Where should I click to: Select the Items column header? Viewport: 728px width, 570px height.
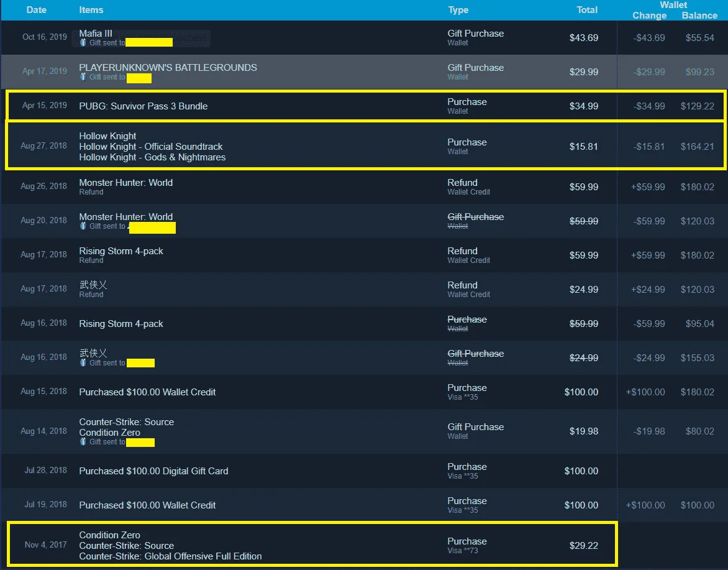coord(91,10)
